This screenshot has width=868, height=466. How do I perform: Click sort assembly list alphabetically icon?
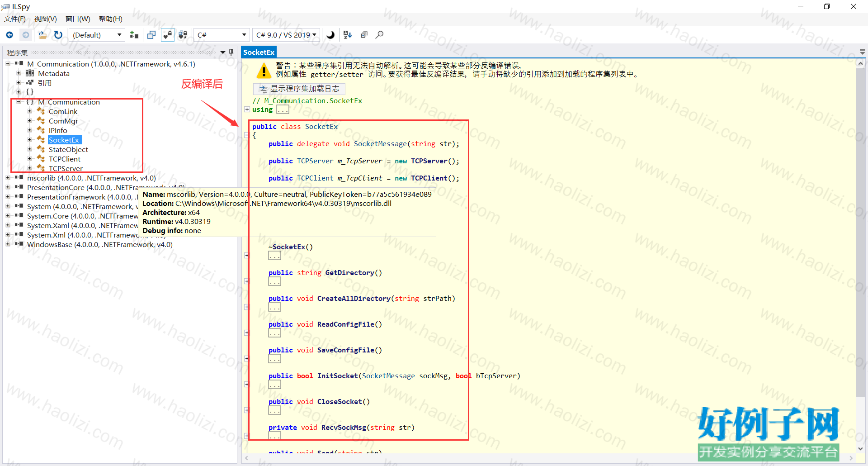[348, 35]
